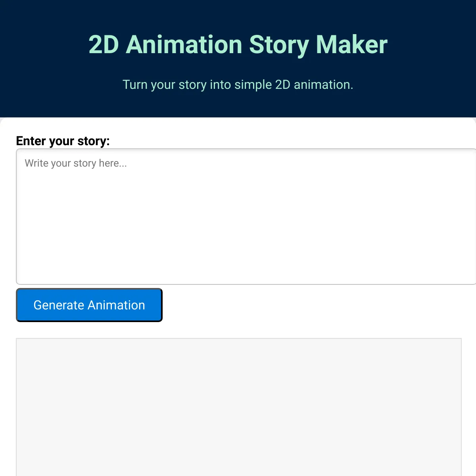Click 'Turn your story into simple 2D animation.'
Viewport: 476px width, 476px height.
click(x=238, y=84)
